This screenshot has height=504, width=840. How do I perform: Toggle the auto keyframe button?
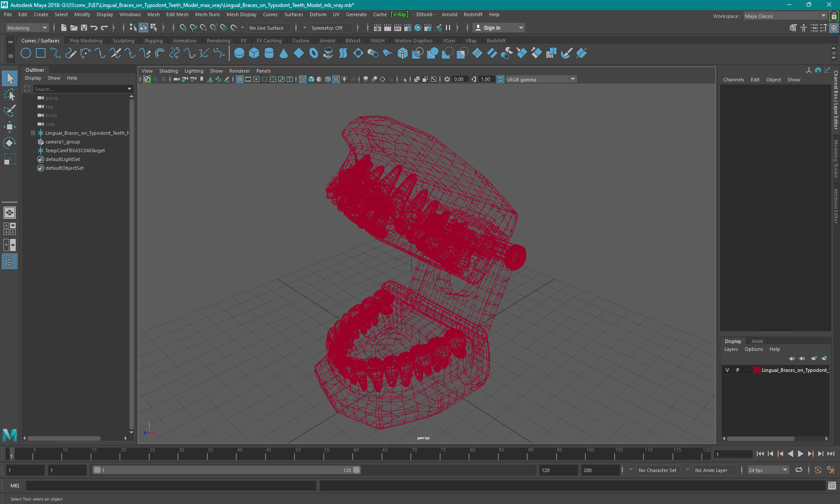pos(818,470)
